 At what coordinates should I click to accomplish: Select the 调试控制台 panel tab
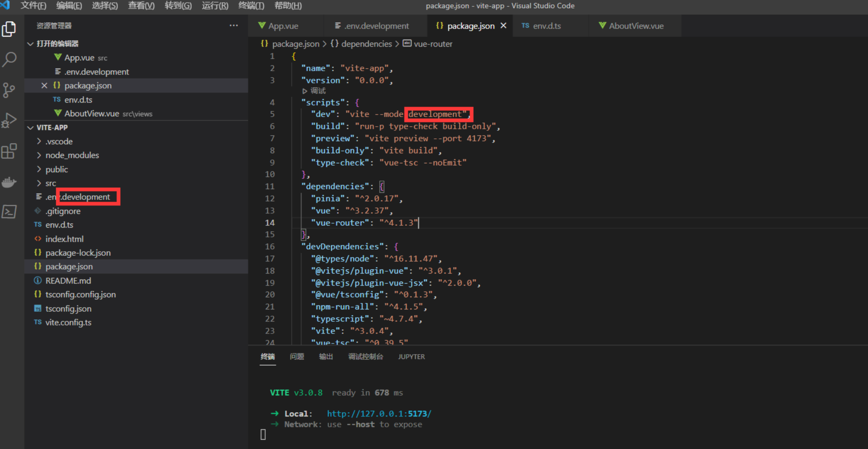coord(366,357)
